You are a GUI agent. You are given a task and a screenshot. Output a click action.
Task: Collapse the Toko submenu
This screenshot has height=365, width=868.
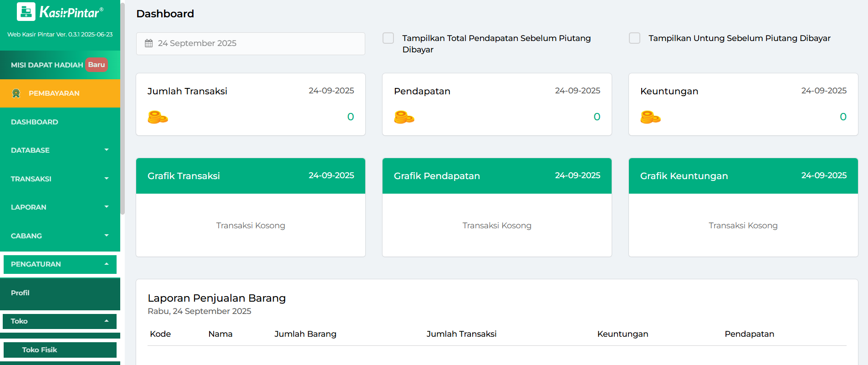pos(60,321)
